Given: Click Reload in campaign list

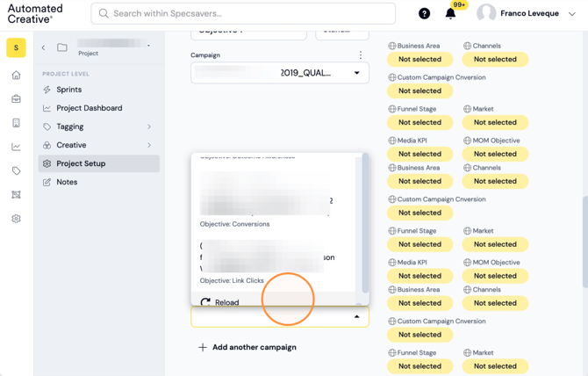Looking at the screenshot, I should click(x=227, y=301).
